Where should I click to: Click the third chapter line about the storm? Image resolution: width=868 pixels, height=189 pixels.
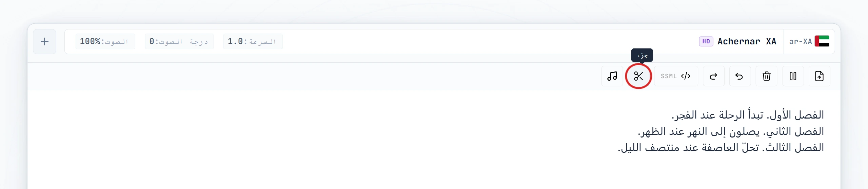coord(721,148)
